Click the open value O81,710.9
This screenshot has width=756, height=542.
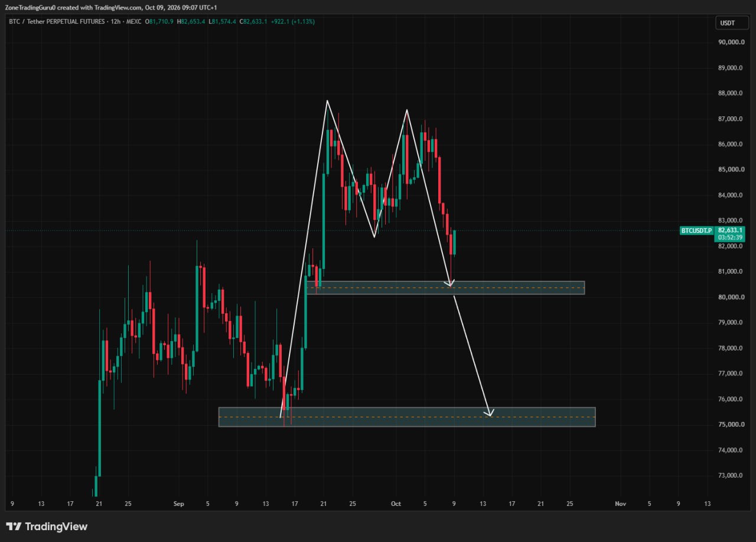coord(160,21)
